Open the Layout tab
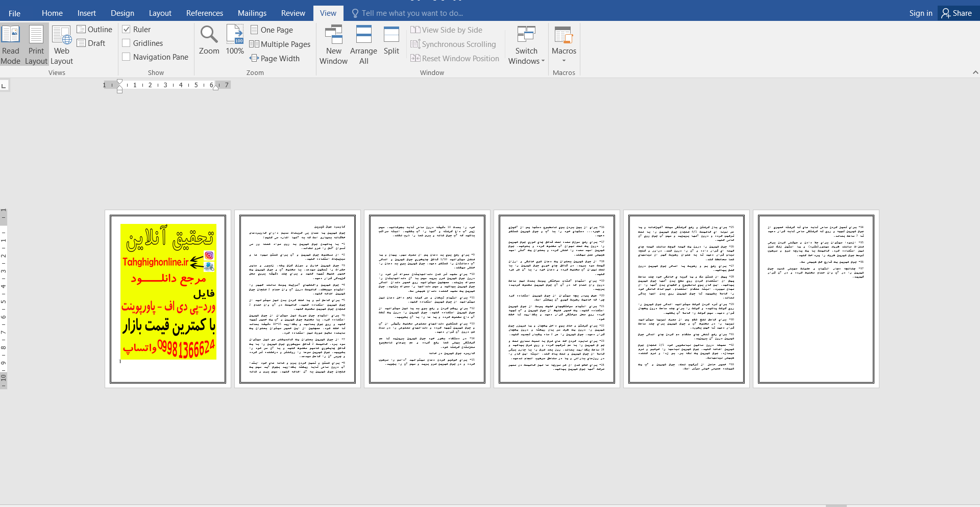Screen dimensions: 980x507 160,13
